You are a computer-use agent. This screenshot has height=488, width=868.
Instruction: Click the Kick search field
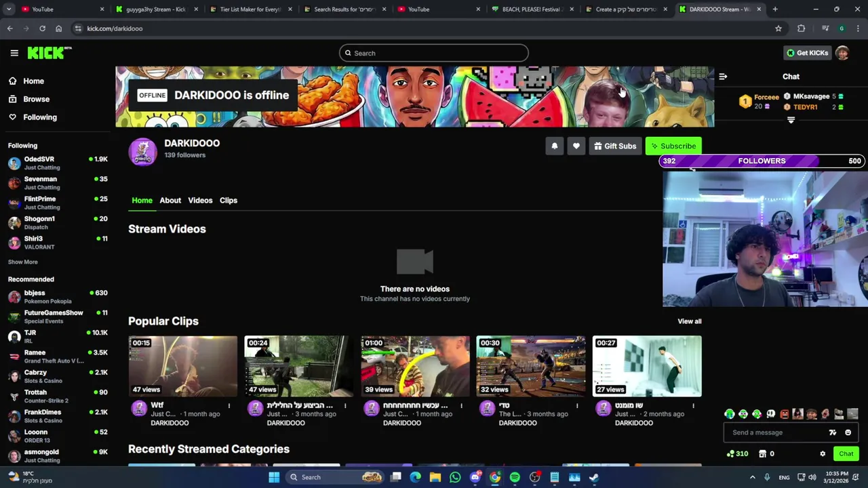[x=434, y=53]
